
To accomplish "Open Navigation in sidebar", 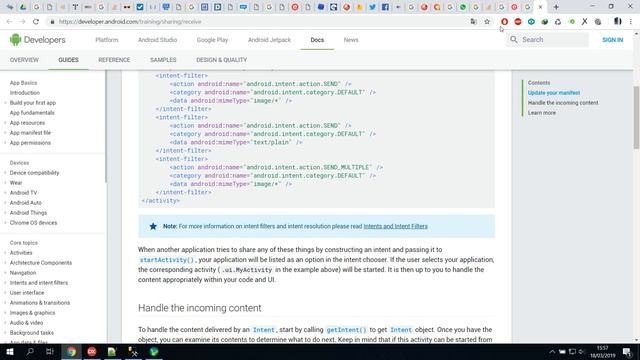I will coord(23,273).
